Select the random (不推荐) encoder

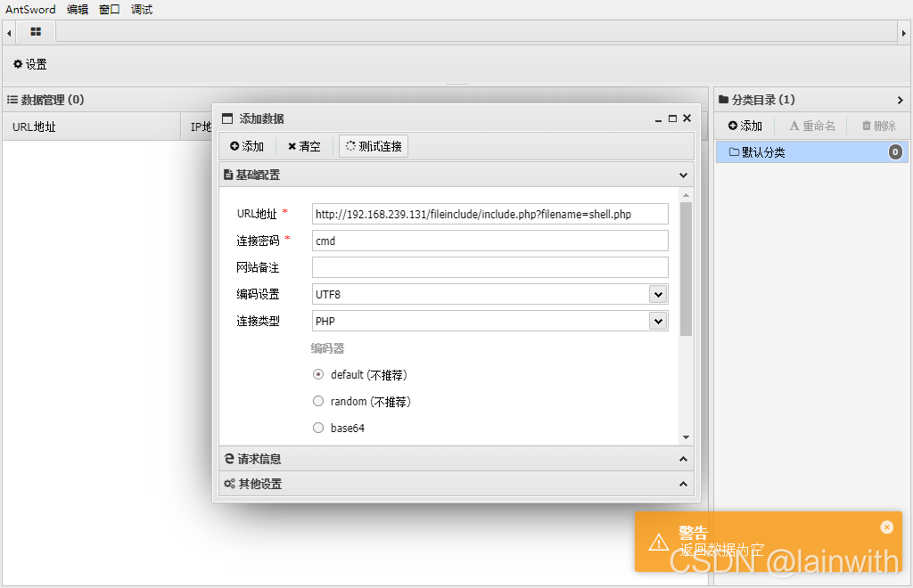coord(318,401)
